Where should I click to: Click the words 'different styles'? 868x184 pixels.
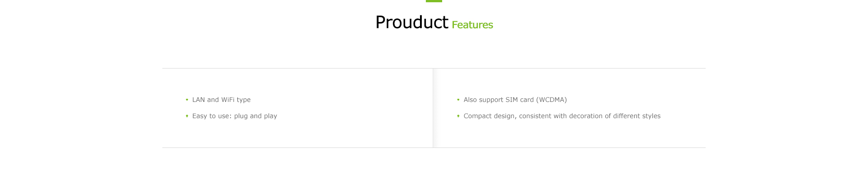[637, 116]
